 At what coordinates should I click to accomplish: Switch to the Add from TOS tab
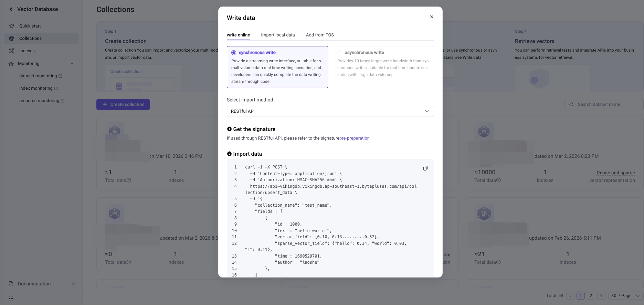320,35
